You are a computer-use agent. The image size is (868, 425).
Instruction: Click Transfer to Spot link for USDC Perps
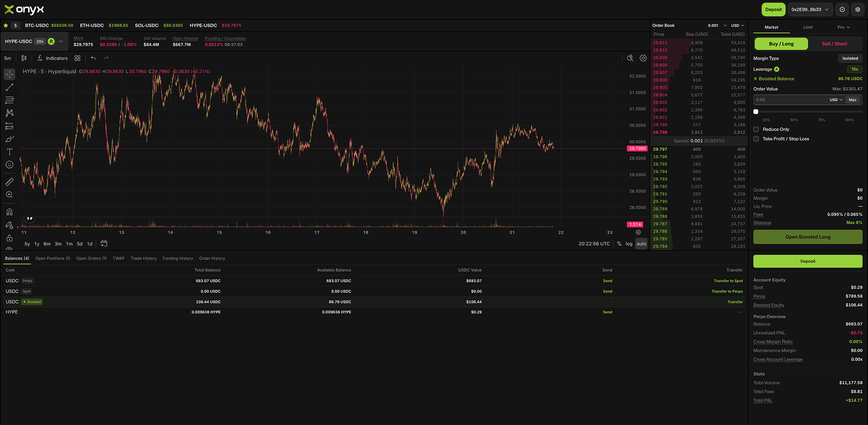coord(728,281)
